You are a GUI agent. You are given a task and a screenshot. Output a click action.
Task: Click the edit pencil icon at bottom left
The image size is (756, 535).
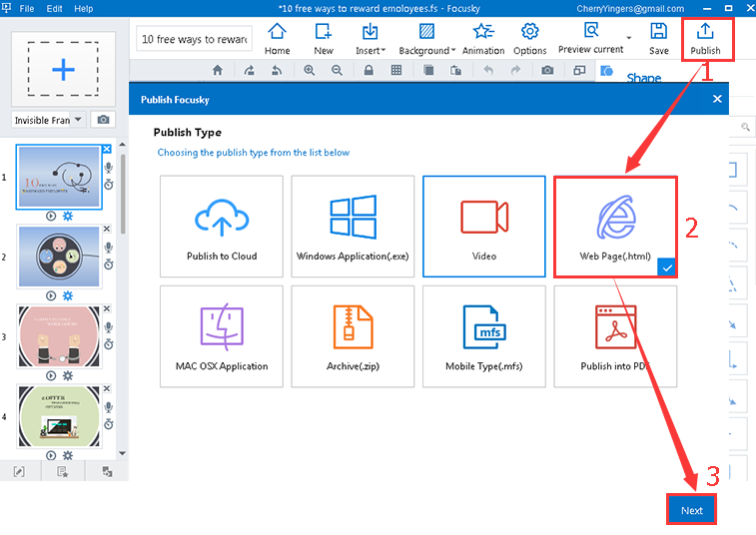(x=19, y=471)
